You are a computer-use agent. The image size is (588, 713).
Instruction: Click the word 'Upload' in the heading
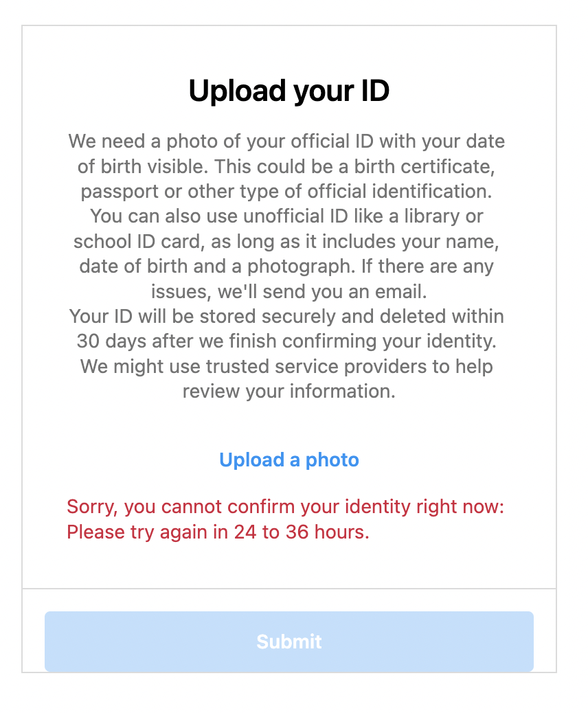[237, 91]
